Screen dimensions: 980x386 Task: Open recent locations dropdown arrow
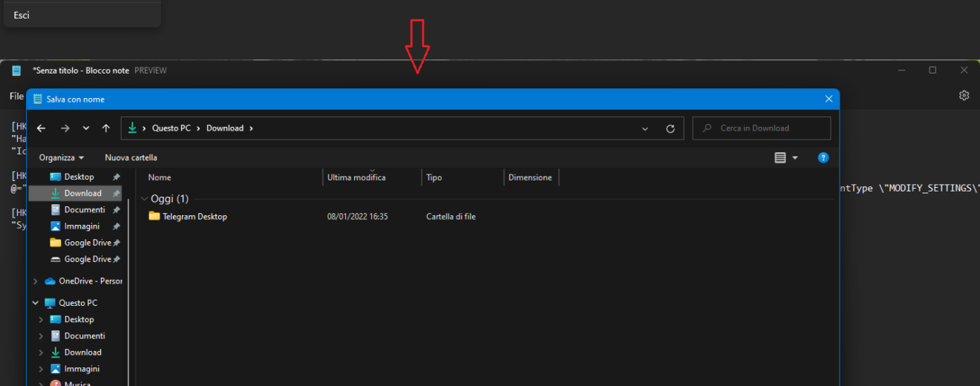point(86,128)
